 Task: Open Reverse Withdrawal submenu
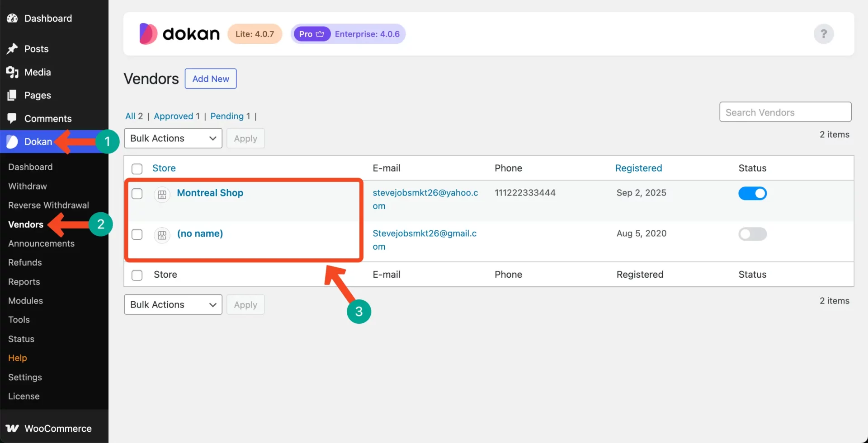(x=48, y=205)
